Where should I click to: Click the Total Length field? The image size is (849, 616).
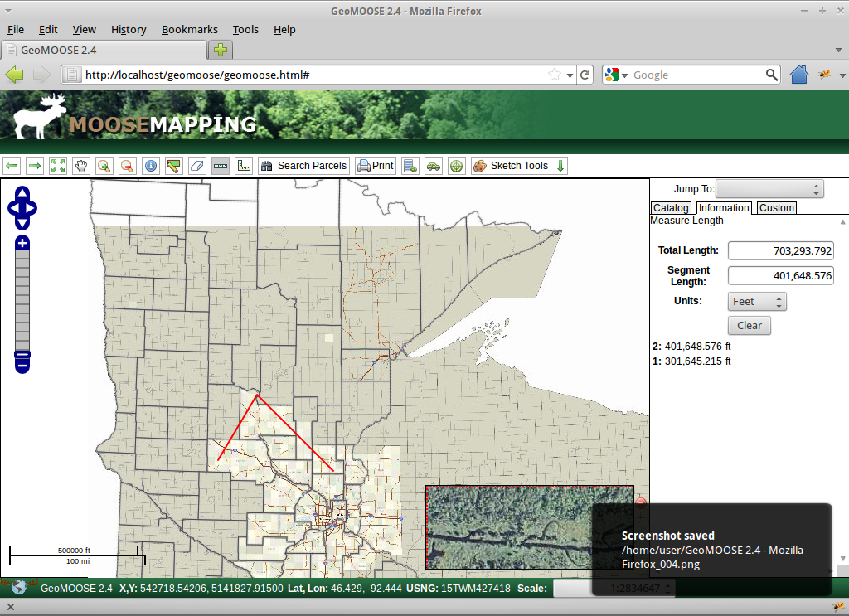[781, 250]
